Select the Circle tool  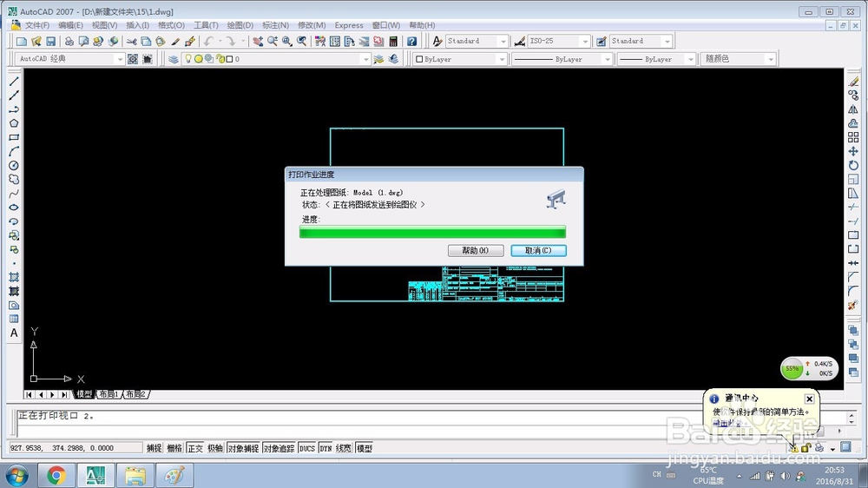click(x=15, y=165)
